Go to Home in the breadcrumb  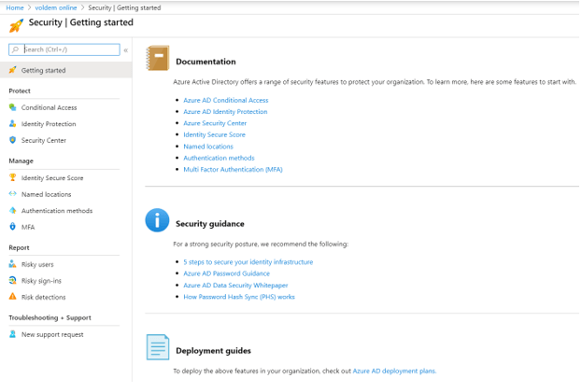point(14,7)
